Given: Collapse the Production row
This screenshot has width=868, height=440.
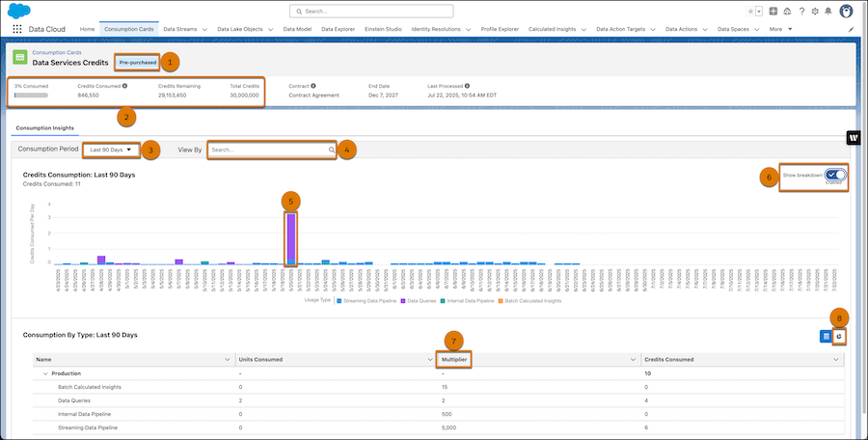Looking at the screenshot, I should (x=45, y=373).
